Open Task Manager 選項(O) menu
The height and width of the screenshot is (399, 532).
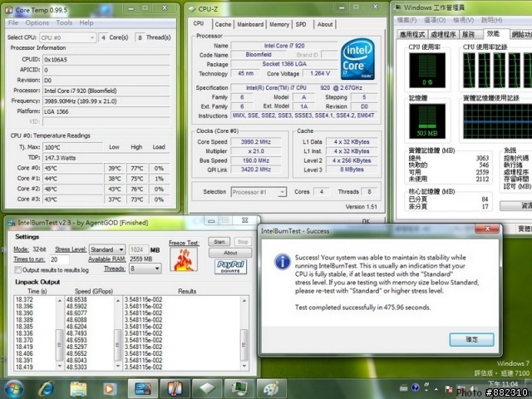point(436,20)
